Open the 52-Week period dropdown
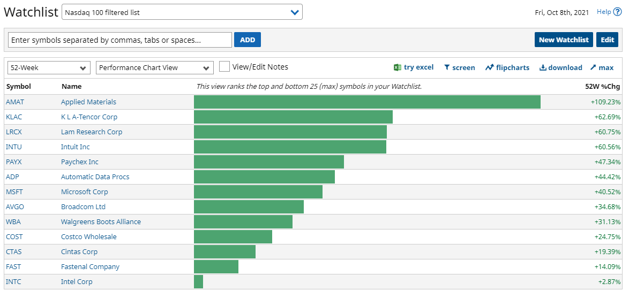This screenshot has height=306, width=644. click(x=49, y=67)
